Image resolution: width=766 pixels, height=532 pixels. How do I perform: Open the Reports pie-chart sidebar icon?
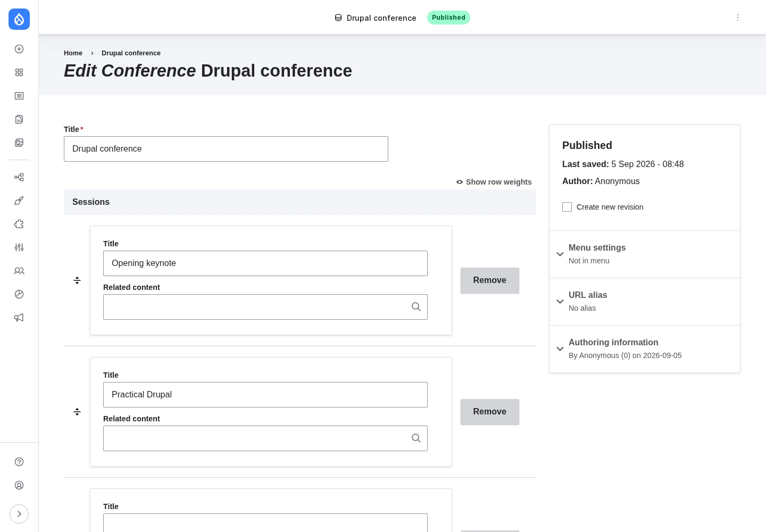click(19, 294)
